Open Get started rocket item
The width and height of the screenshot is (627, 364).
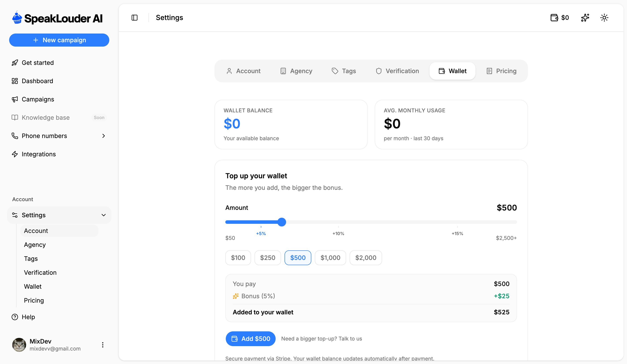[59, 63]
